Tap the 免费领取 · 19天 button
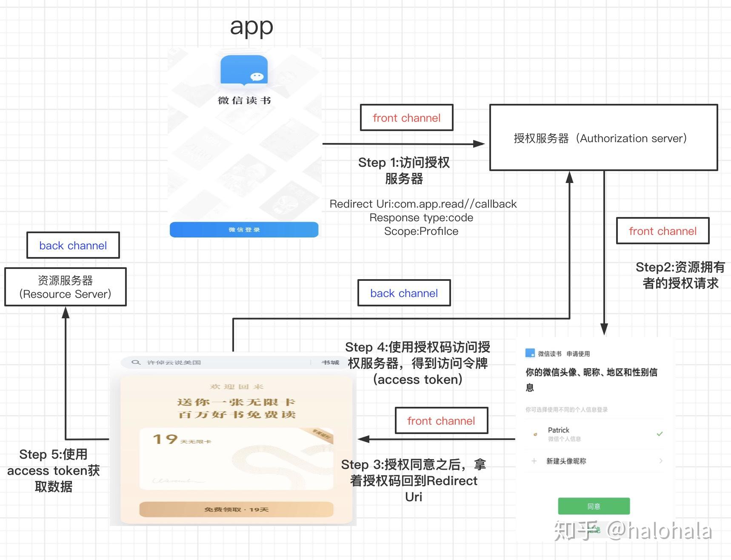The height and width of the screenshot is (560, 731). pyautogui.click(x=236, y=509)
